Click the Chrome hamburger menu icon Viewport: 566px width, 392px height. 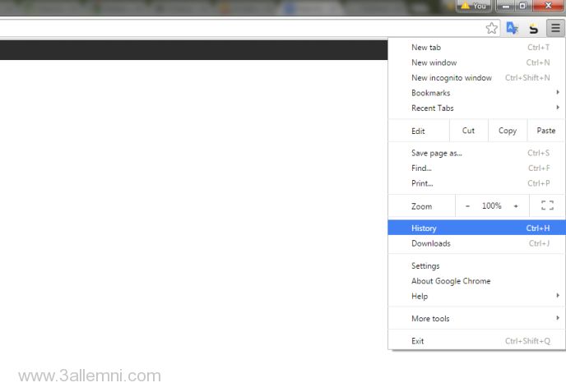555,29
